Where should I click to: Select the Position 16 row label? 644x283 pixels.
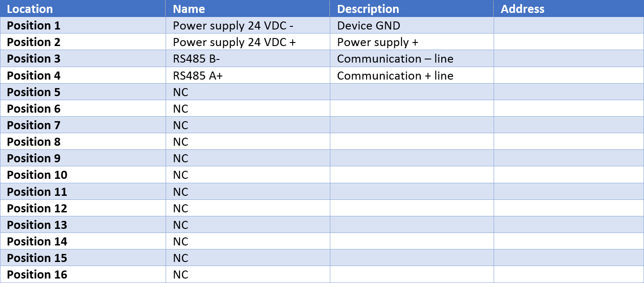click(83, 275)
